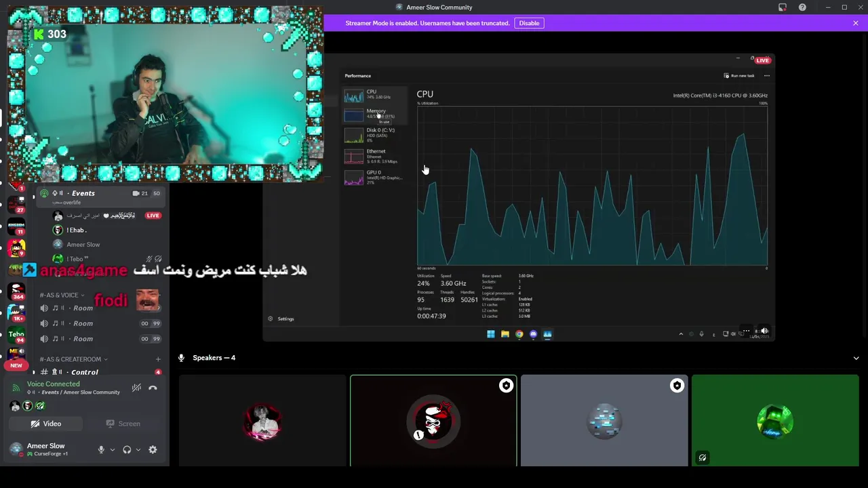Open Task Manager Settings in stream
The image size is (868, 488).
281,319
